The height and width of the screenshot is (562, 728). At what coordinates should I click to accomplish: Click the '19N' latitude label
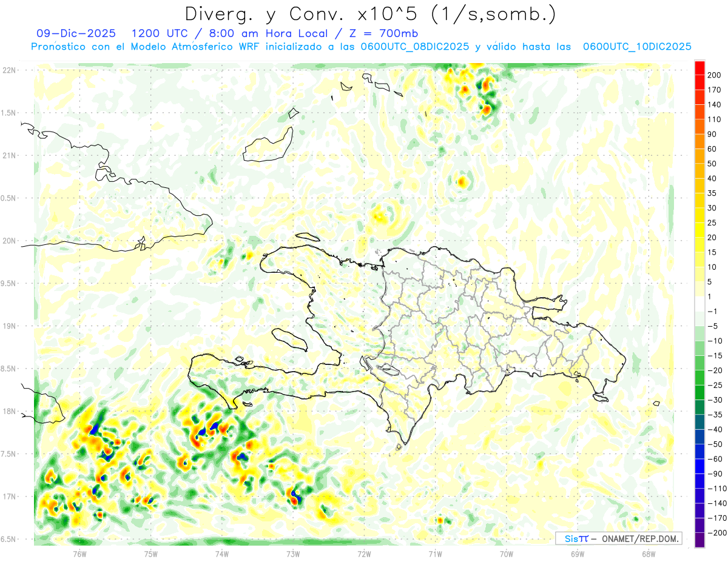[9, 326]
